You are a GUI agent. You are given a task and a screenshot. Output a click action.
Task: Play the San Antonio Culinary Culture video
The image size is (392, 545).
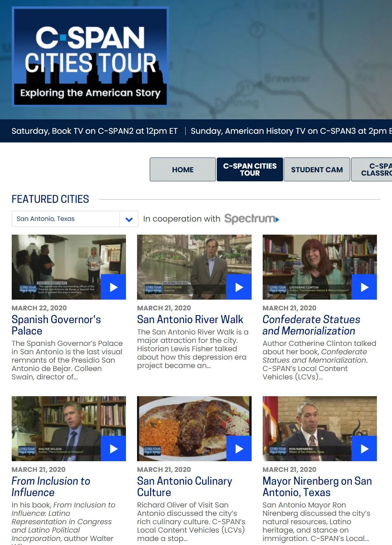click(239, 448)
